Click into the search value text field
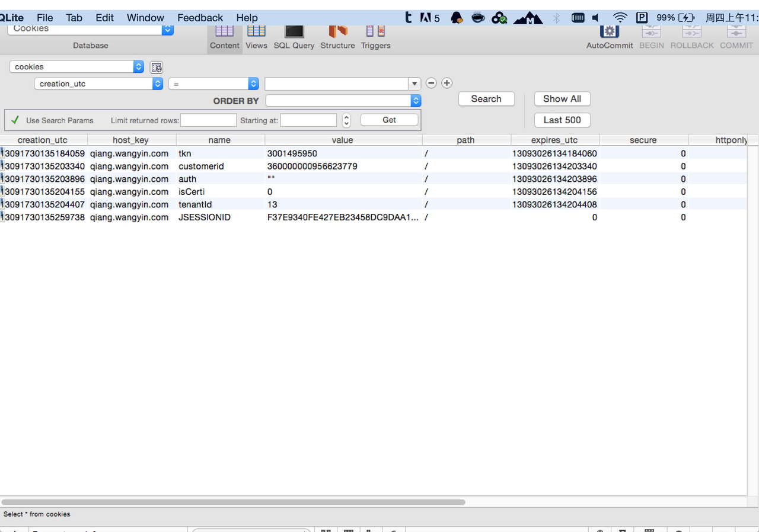759x532 pixels. (x=337, y=84)
